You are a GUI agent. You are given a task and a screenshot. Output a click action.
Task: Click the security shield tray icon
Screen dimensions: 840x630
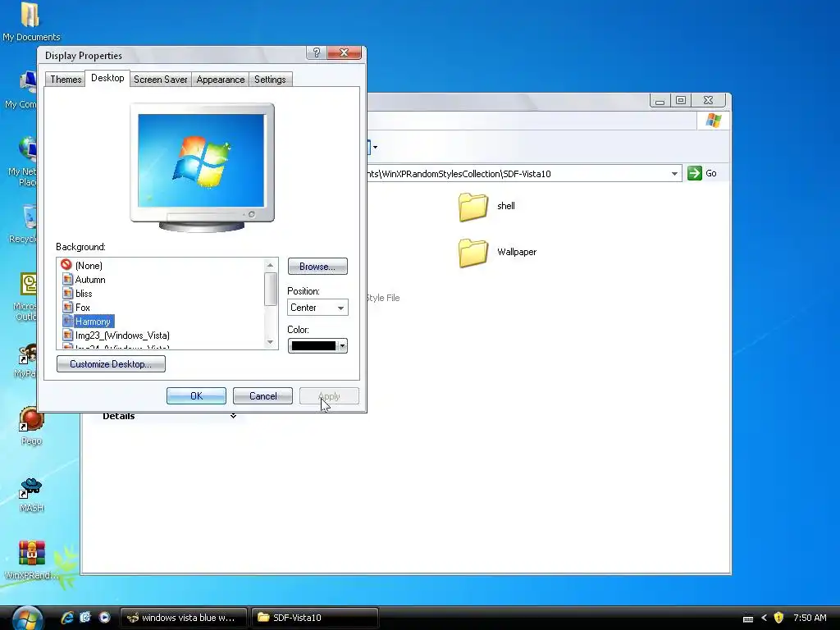point(779,618)
